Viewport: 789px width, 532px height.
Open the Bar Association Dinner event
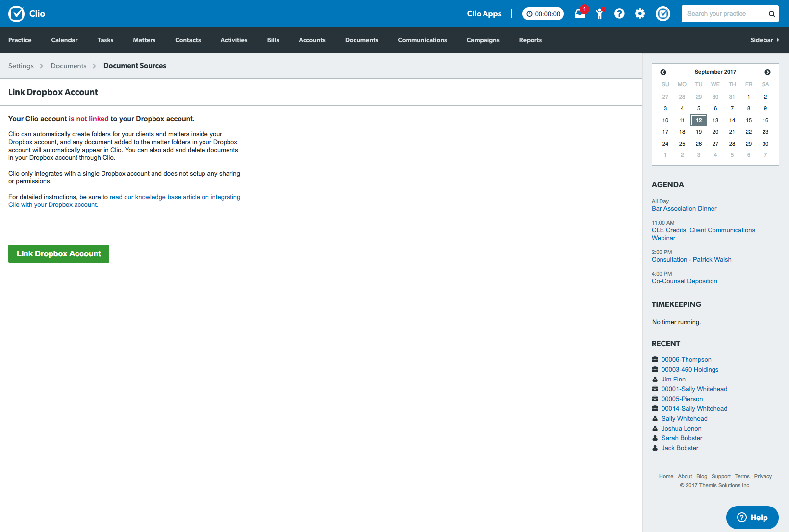(684, 209)
